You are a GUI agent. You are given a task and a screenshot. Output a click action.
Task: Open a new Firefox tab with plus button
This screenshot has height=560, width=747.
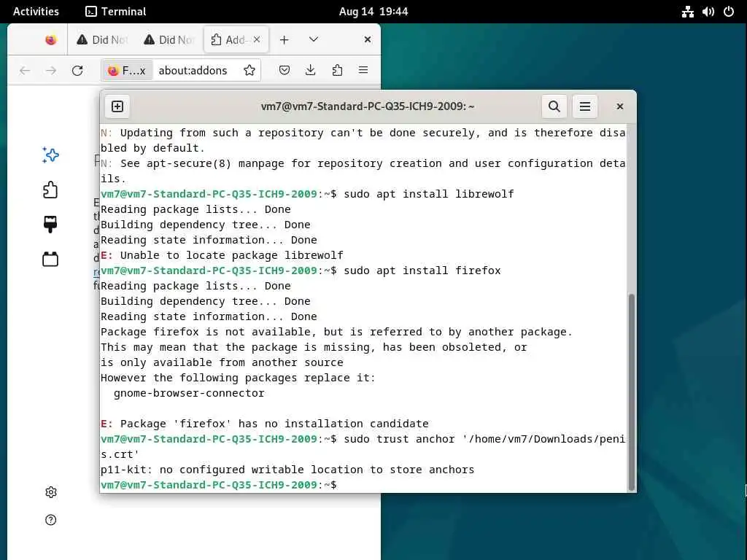click(284, 39)
